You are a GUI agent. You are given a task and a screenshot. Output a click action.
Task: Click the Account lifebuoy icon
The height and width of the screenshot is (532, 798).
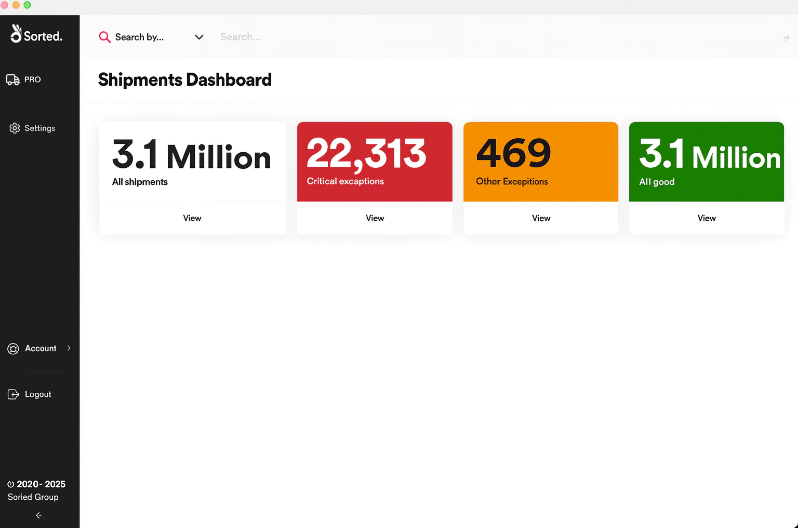(14, 349)
